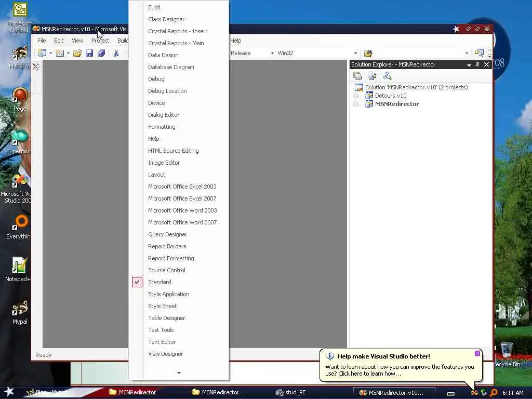The image size is (532, 399).
Task: Click the Save All toolbar icon
Action: (x=101, y=53)
